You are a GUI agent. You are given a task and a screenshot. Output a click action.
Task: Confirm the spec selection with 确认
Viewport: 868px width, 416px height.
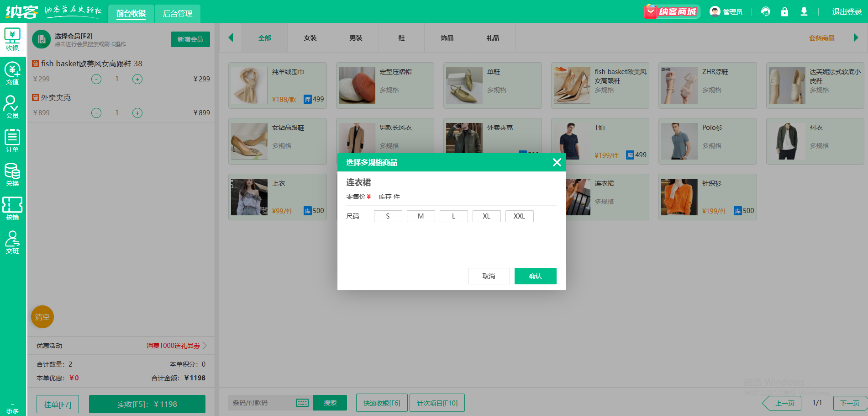[535, 276]
